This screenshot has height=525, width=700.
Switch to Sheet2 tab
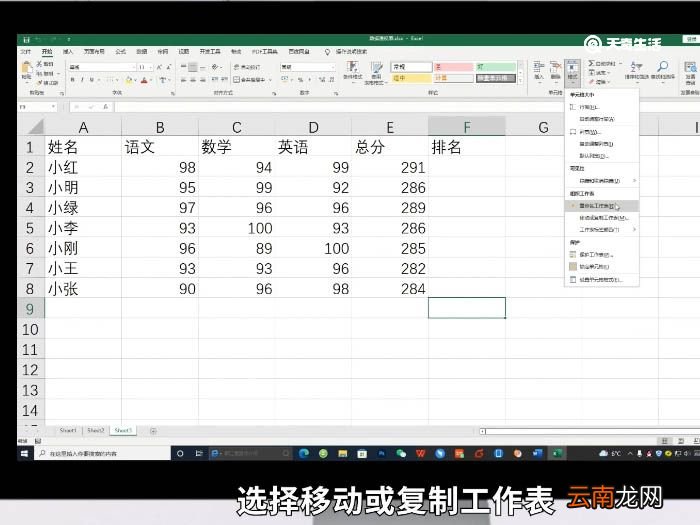coord(96,431)
